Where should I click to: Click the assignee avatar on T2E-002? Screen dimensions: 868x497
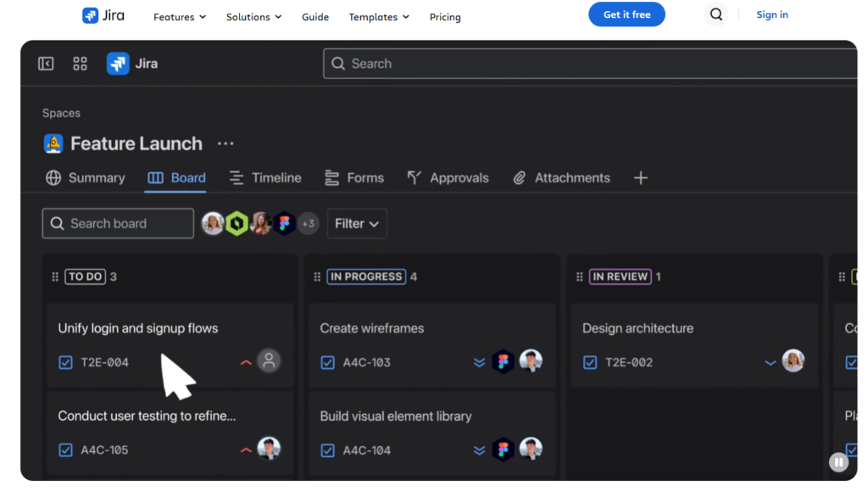click(793, 361)
